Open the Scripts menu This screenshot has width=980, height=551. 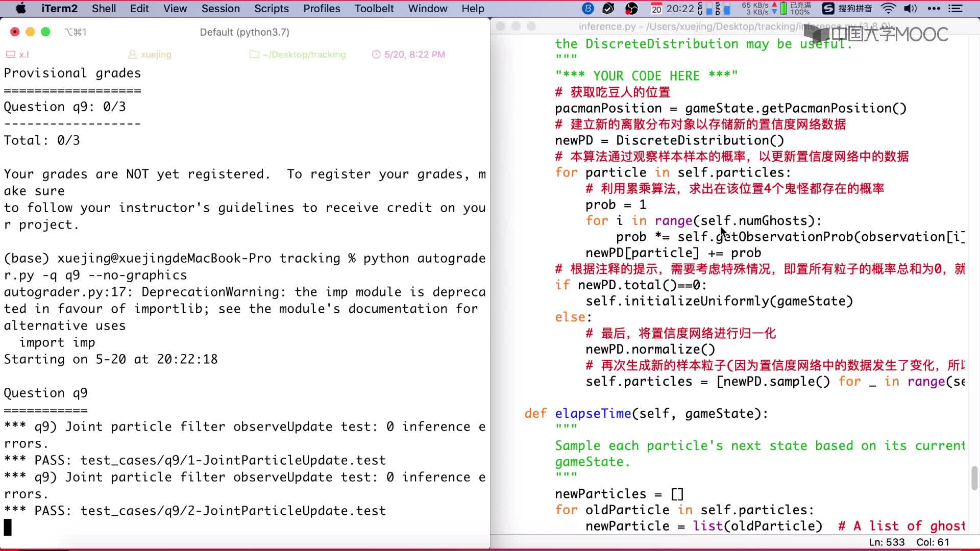coord(271,8)
